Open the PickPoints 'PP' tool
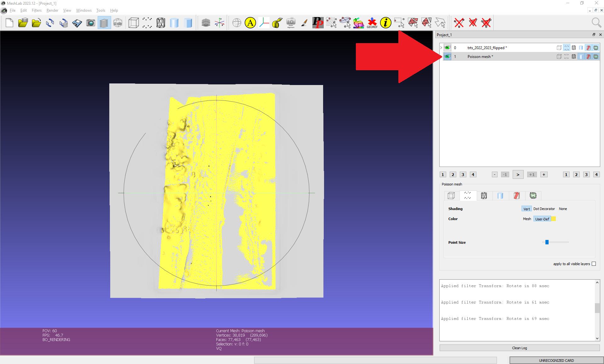This screenshot has height=364, width=604. tap(318, 23)
